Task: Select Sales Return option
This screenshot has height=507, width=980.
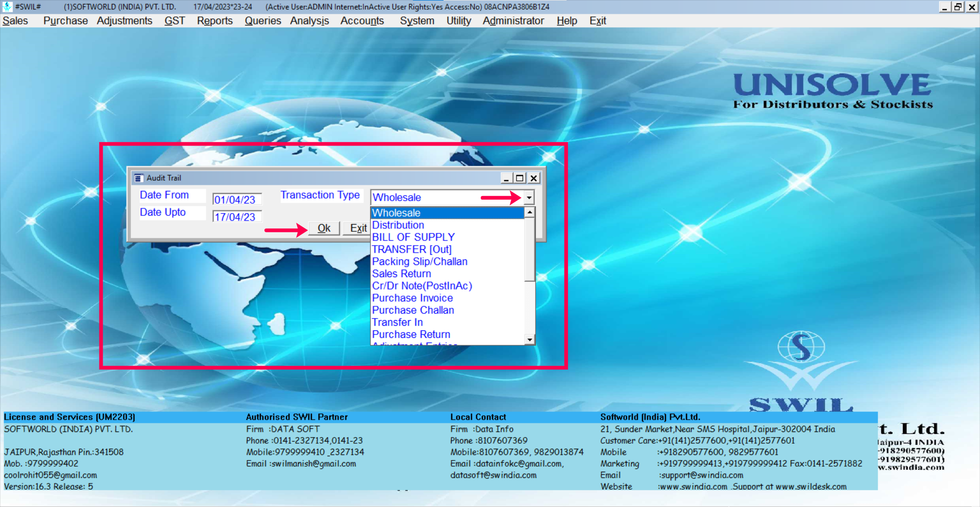Action: pos(447,274)
